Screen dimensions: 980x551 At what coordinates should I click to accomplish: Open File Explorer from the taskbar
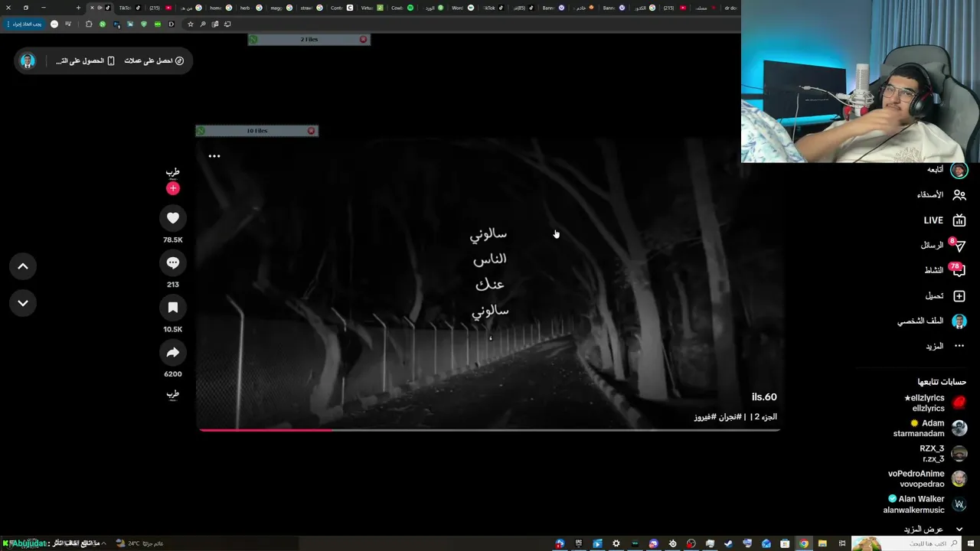click(x=822, y=543)
